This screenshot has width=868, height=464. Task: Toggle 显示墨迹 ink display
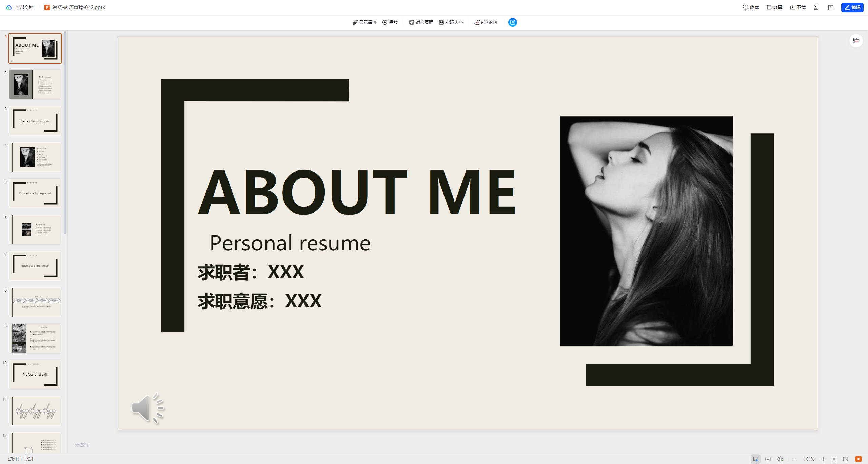coord(364,22)
